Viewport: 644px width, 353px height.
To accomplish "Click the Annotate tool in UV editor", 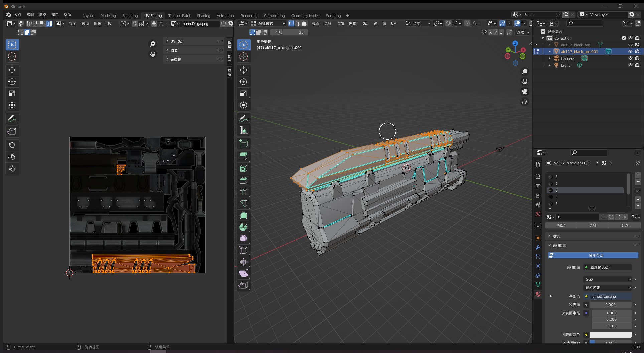I will [x=12, y=118].
